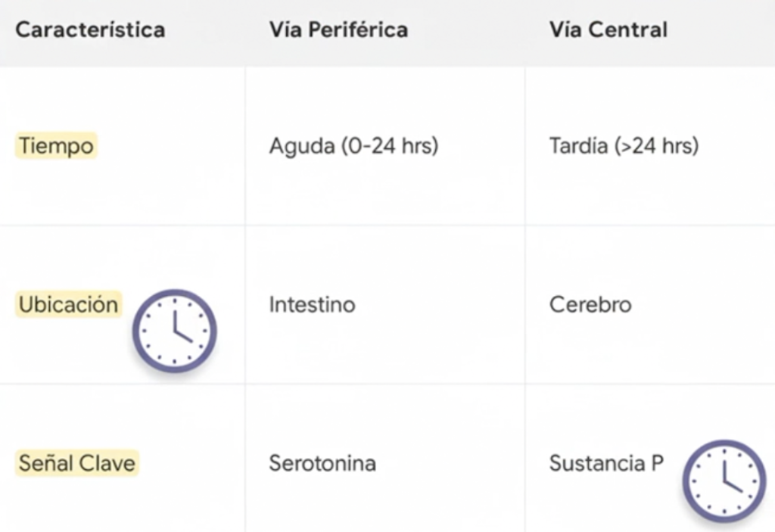Click the clock icon next to Sustancia P
Viewport: 775px width, 532px height.
point(724,481)
